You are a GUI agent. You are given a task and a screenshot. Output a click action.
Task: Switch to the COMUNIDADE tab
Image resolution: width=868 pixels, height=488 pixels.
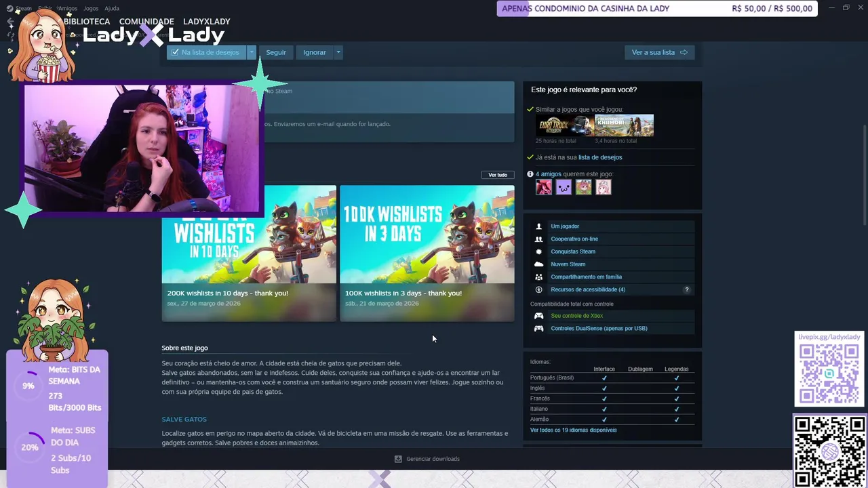pos(146,22)
